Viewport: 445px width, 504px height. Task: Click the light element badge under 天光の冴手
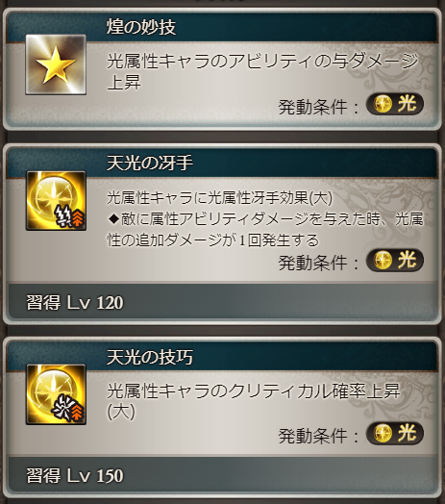point(395,260)
